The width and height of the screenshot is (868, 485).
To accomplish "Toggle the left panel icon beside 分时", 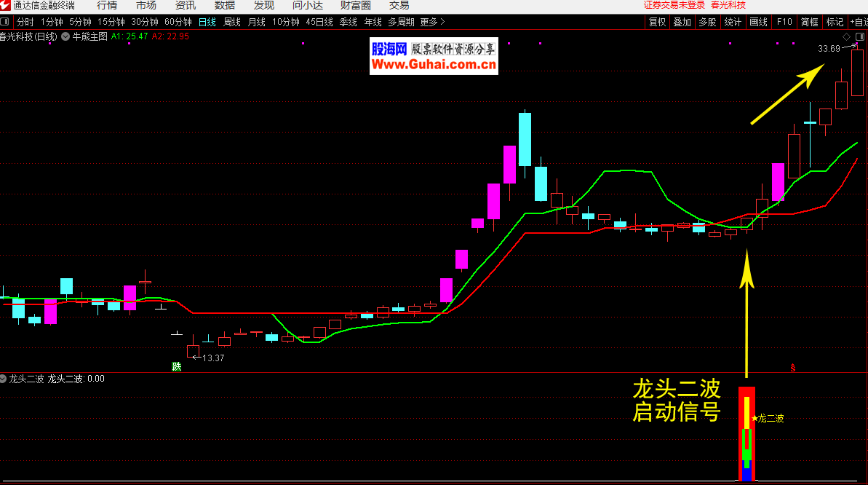I will [x=6, y=22].
